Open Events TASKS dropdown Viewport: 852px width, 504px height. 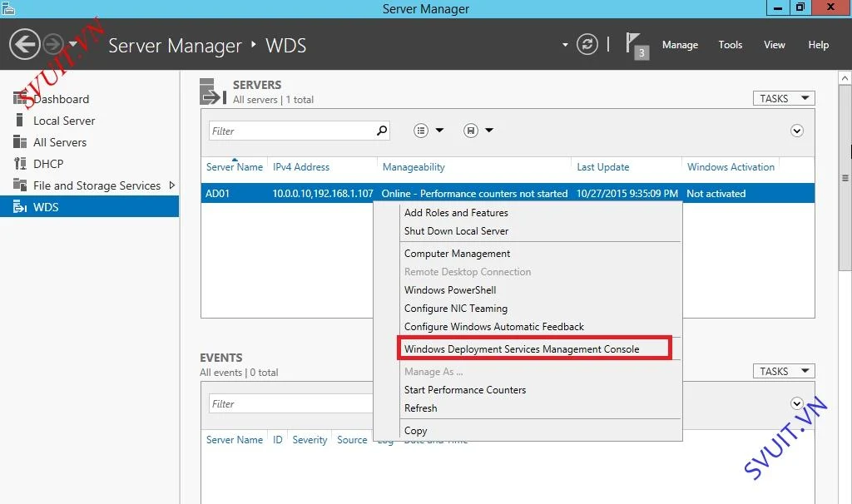[x=784, y=371]
